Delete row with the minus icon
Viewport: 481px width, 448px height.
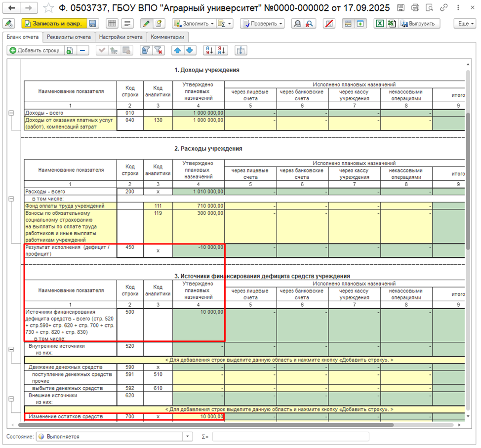(82, 50)
